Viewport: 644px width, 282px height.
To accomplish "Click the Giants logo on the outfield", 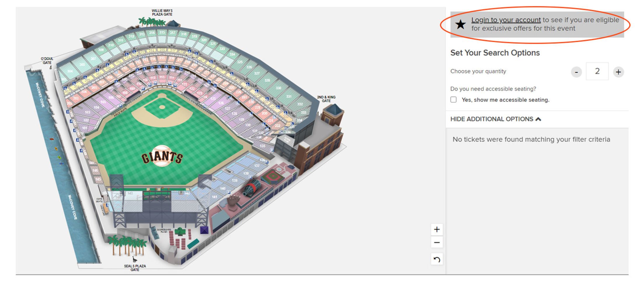I will pyautogui.click(x=162, y=156).
